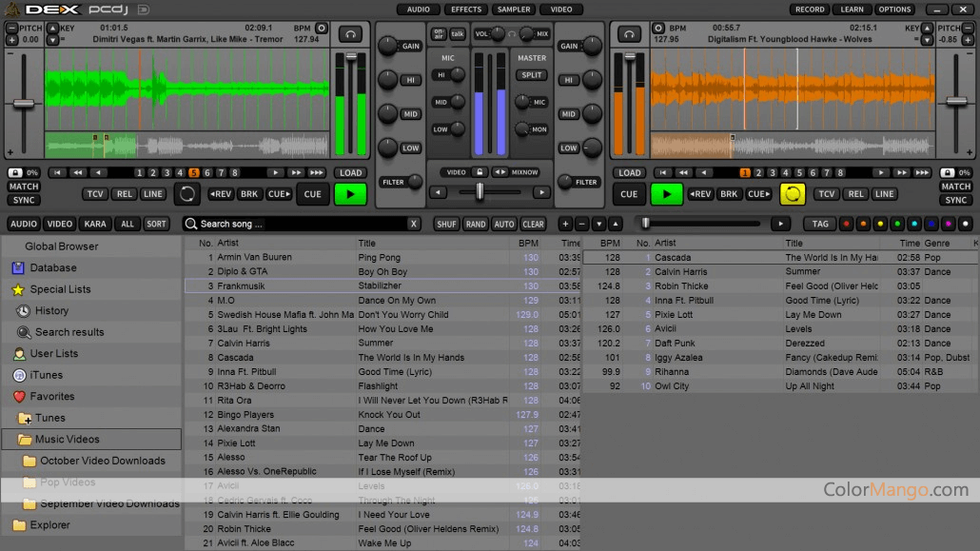
Task: Toggle the yellow loop icon on right deck
Action: [x=792, y=194]
